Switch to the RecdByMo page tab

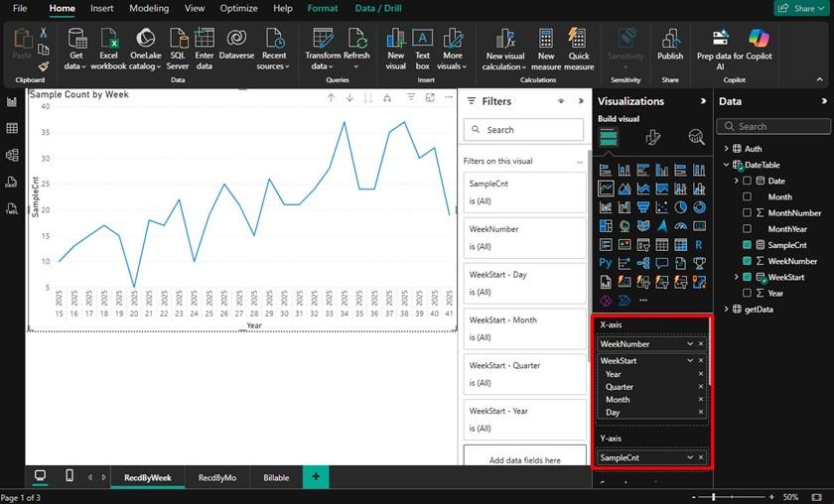coord(217,477)
